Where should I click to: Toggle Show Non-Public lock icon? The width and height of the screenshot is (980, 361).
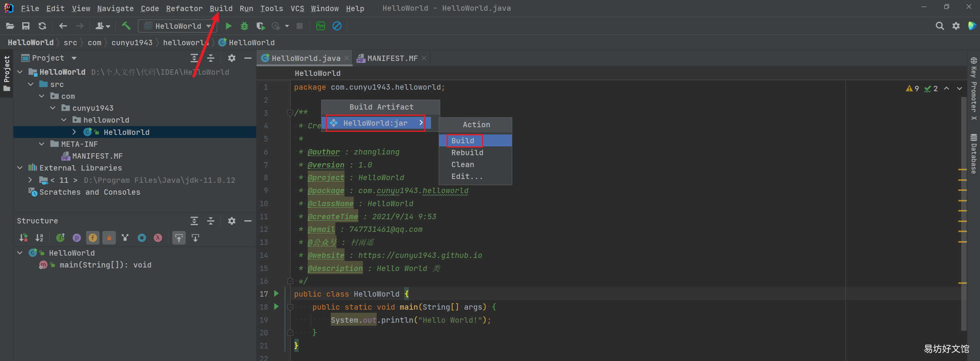109,238
